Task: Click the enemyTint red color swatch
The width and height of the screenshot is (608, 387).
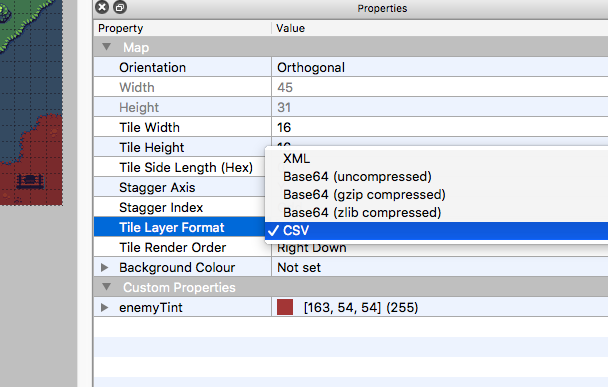Action: coord(285,307)
